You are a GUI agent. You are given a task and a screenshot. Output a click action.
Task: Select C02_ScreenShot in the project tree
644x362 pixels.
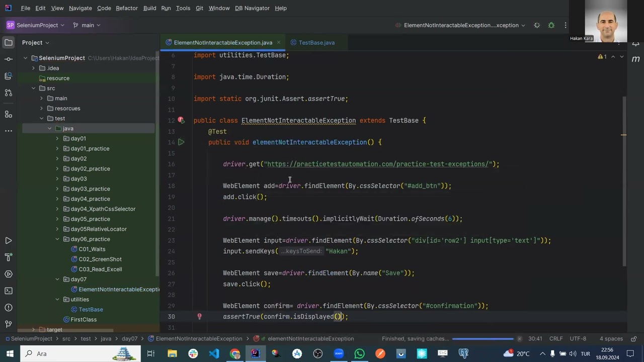click(x=100, y=259)
